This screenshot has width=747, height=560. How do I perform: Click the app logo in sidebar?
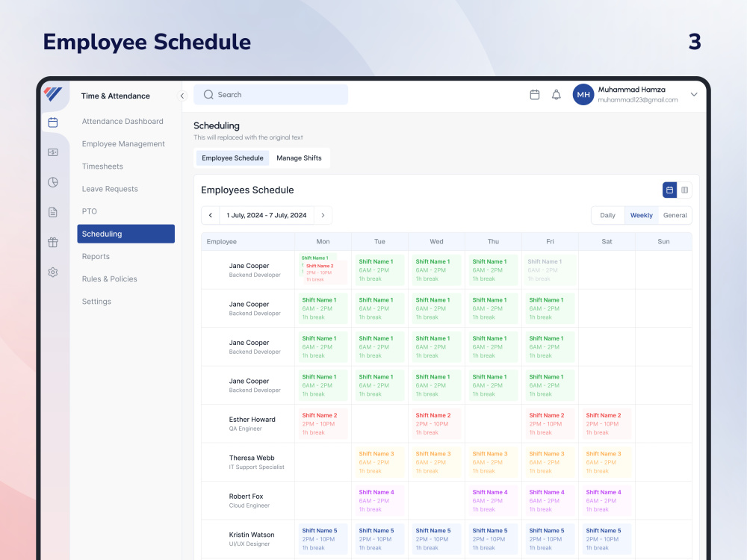click(x=53, y=94)
